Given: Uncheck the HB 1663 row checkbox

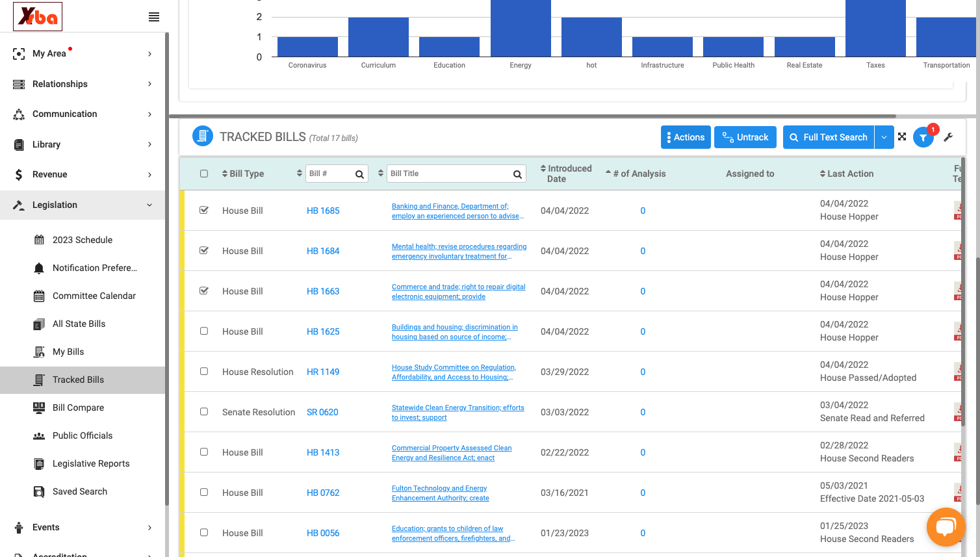Looking at the screenshot, I should 204,291.
